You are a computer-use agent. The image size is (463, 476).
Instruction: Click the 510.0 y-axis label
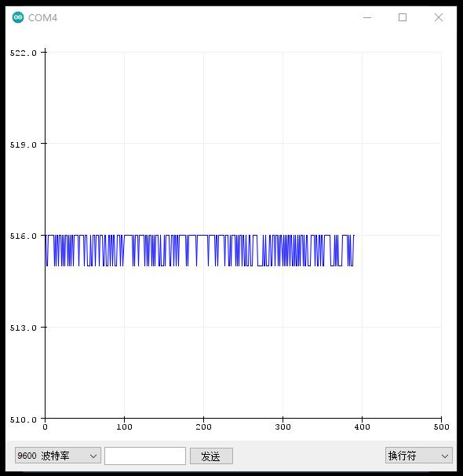click(23, 420)
